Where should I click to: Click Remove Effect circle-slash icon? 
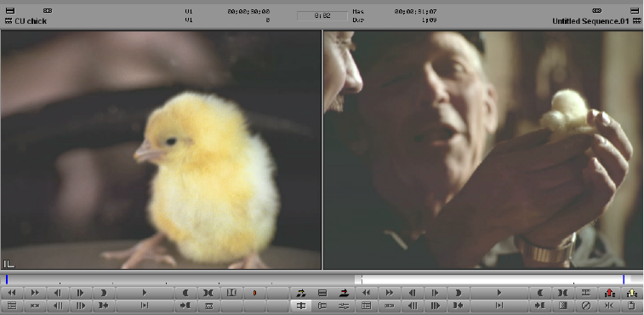(x=586, y=306)
